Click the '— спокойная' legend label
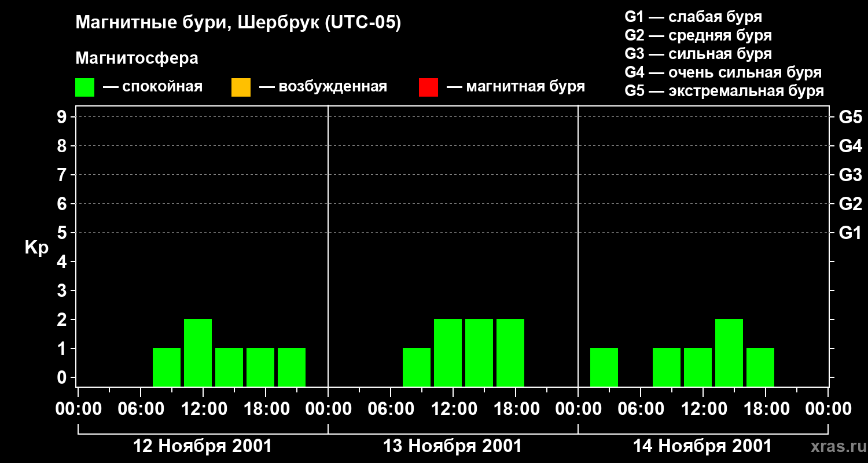Viewport: 868px width, 463px height. click(x=153, y=87)
